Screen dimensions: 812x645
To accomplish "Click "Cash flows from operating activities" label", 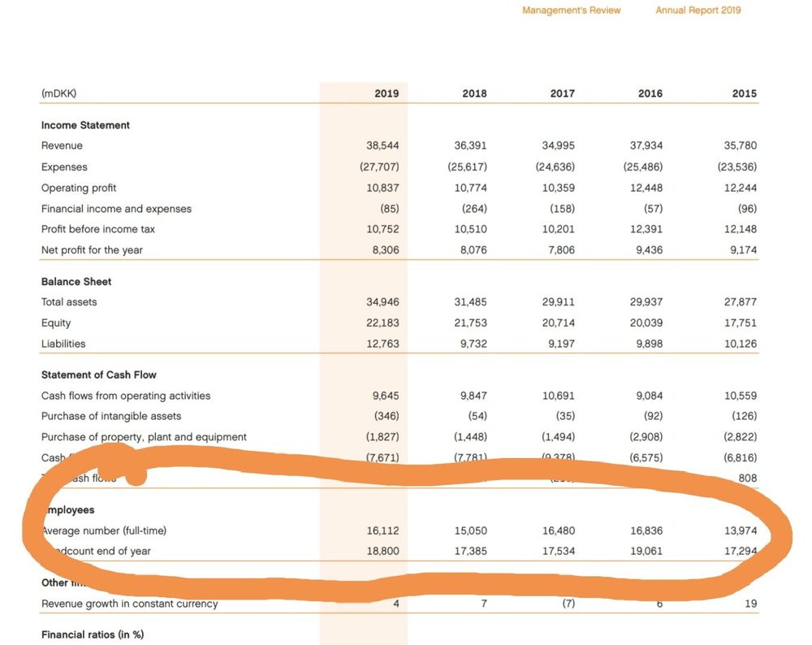I will (126, 396).
